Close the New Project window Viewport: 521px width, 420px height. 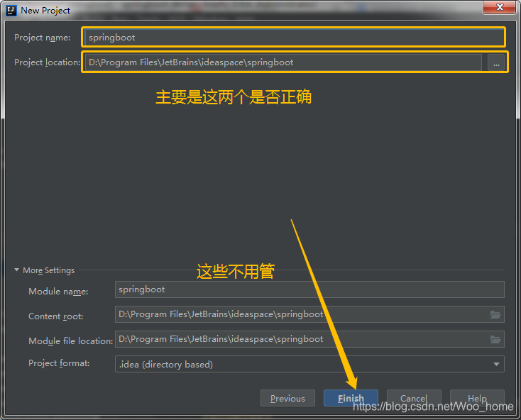pyautogui.click(x=500, y=7)
